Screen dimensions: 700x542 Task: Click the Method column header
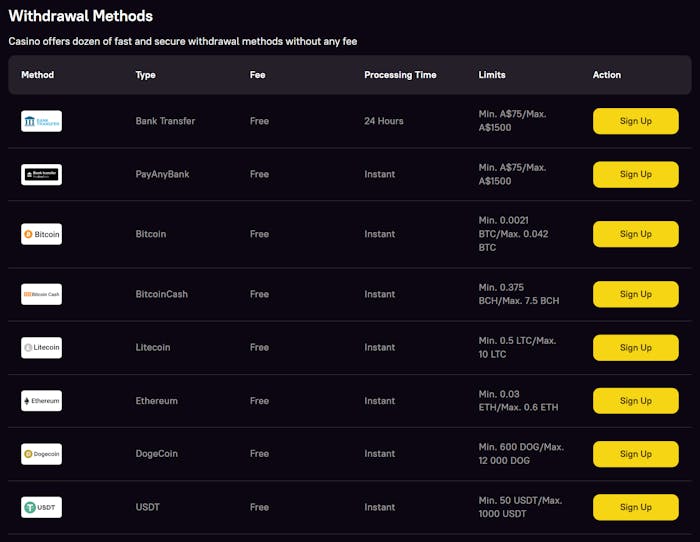click(x=38, y=75)
